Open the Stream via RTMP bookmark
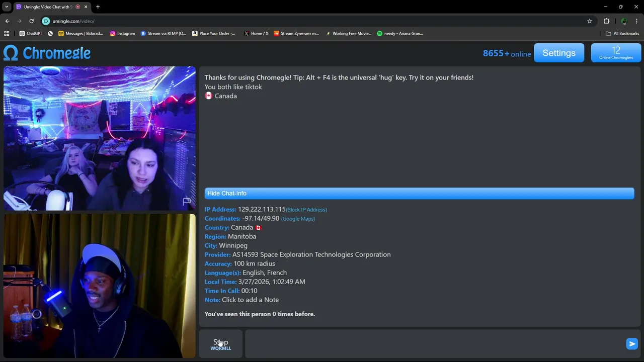Viewport: 644px width, 362px height. [163, 34]
